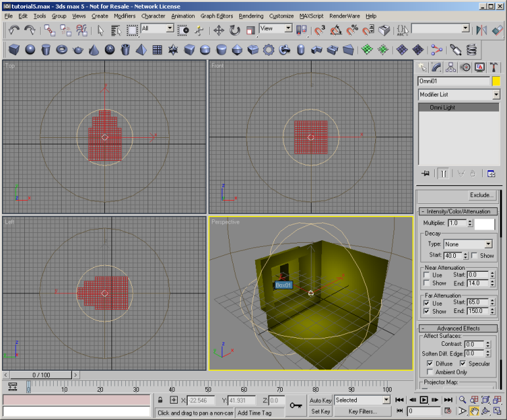This screenshot has width=507, height=420.
Task: Click the Auto Key button
Action: pos(320,400)
